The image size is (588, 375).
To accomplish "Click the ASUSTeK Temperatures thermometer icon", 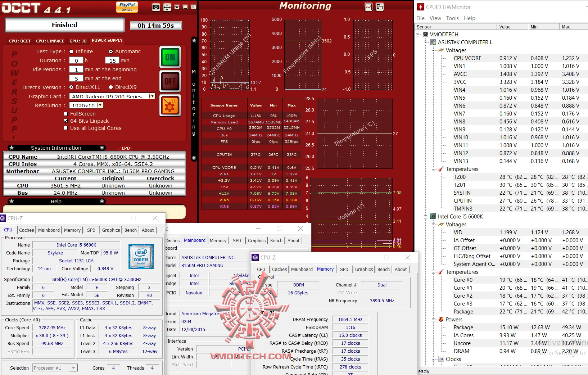I will (441, 169).
